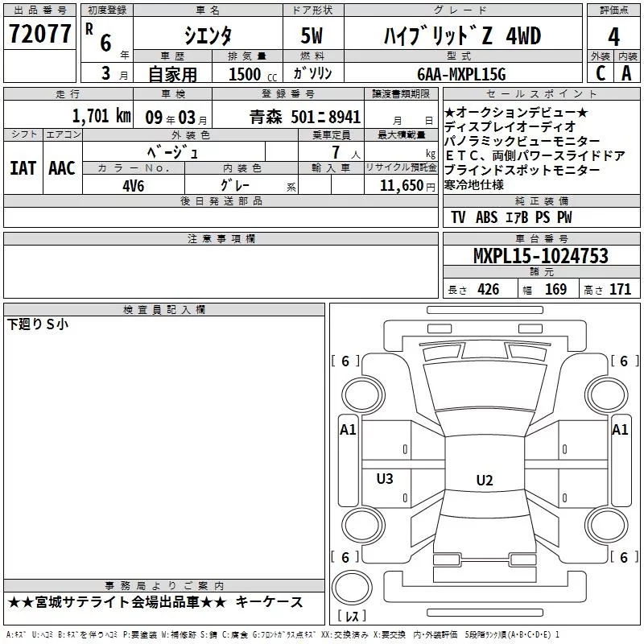Click air conditioner value AAC
Image resolution: width=644 pixels, height=644 pixels.
pos(62,168)
